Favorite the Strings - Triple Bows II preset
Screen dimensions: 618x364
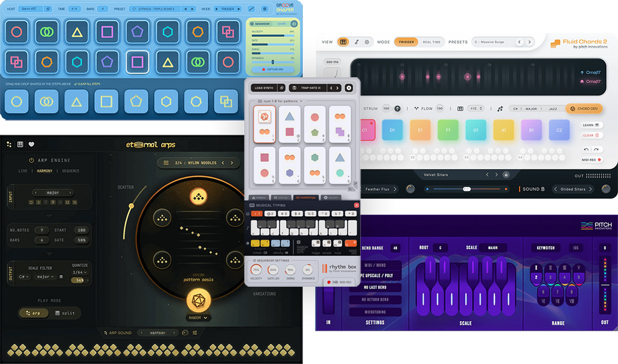tap(134, 8)
